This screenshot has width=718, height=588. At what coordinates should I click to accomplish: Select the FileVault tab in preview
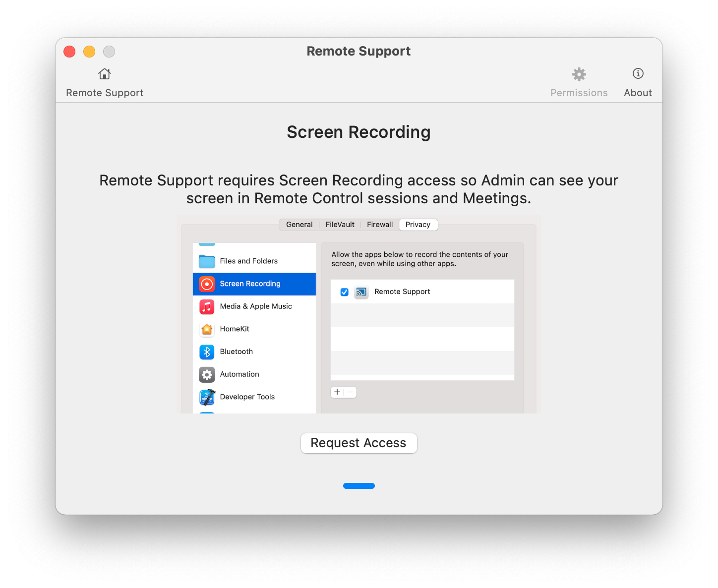click(x=340, y=225)
